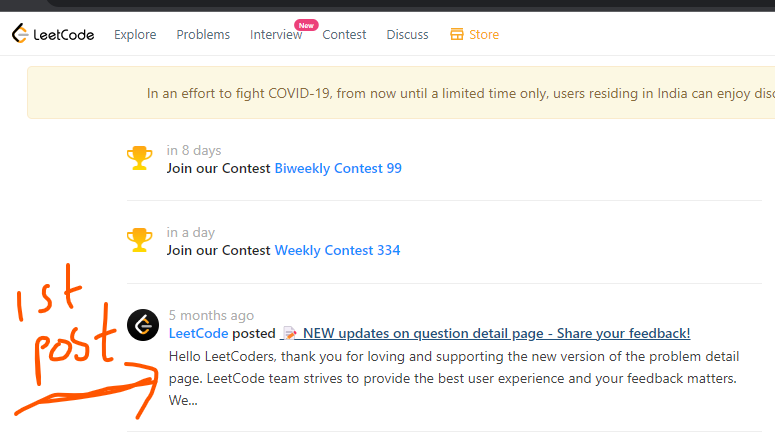Click the COVID-19 announcement banner
This screenshot has height=442, width=775.
(401, 93)
